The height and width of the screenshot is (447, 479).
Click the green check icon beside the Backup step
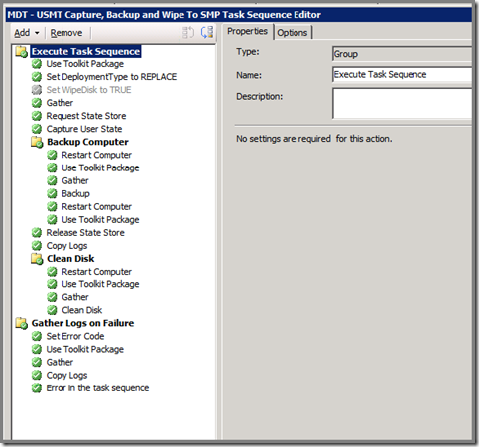[52, 193]
